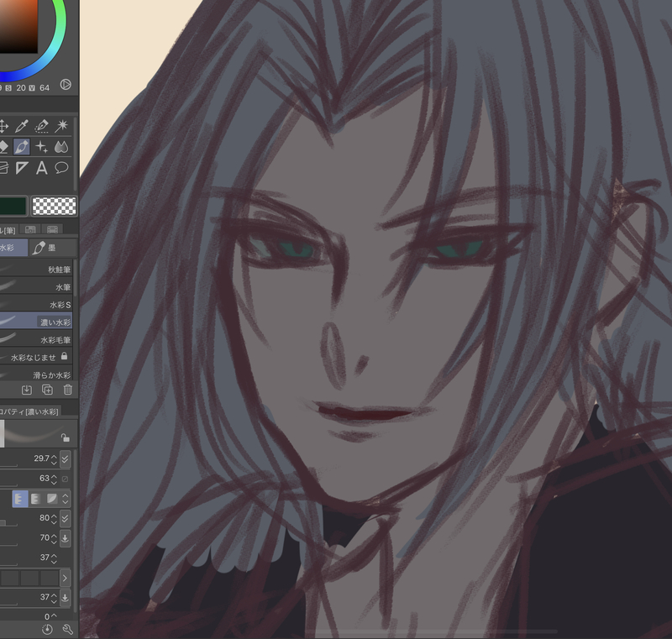The width and height of the screenshot is (672, 639).
Task: Select the 水筆 brush
Action: [36, 287]
